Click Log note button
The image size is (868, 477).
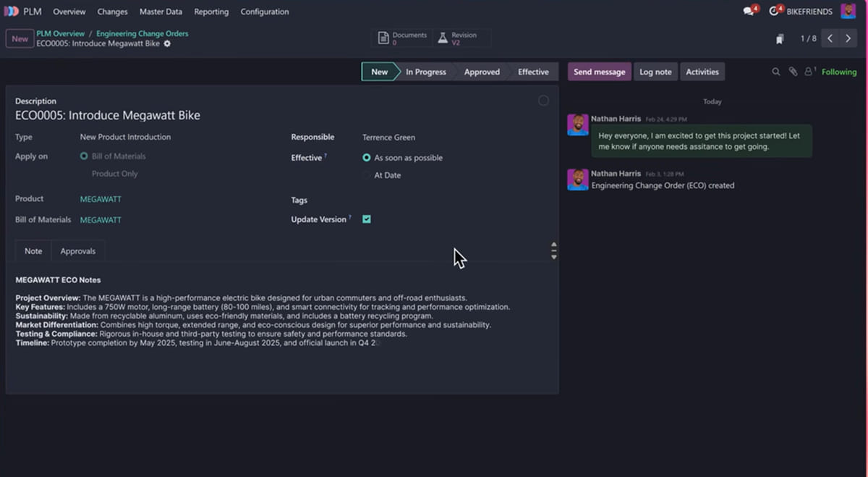coord(655,72)
